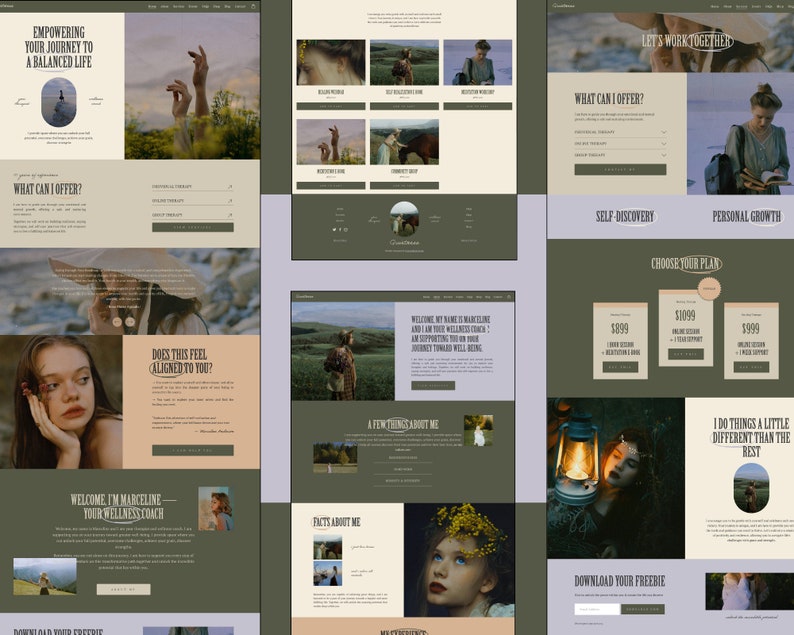Click the logo in About page header
Viewport: 794px width, 635px height.
point(305,297)
